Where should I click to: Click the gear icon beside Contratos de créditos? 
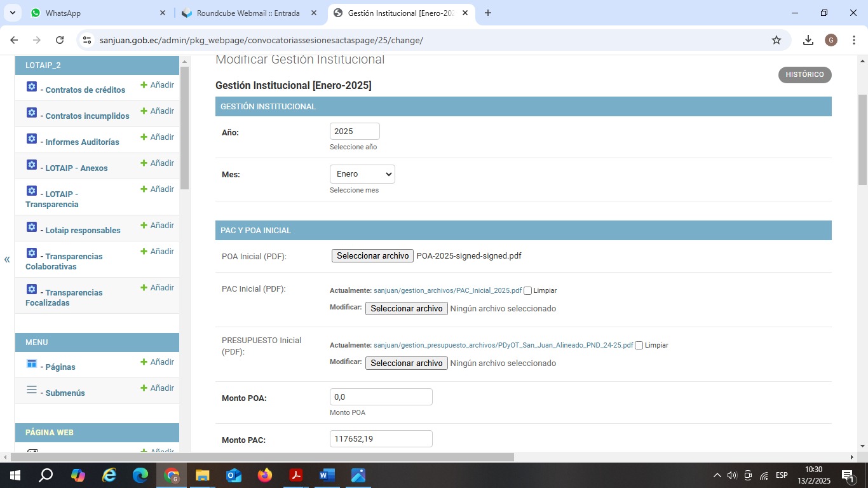coord(32,87)
